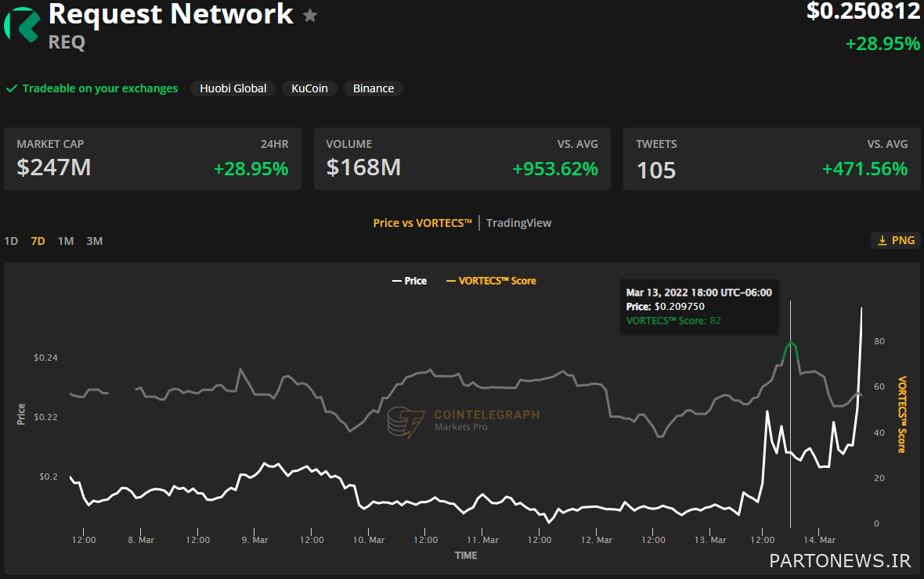Open the KuCoin exchange chip
The image size is (924, 579).
point(309,88)
